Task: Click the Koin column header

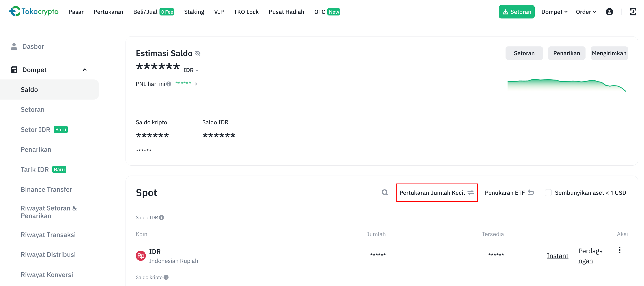Action: (x=141, y=234)
